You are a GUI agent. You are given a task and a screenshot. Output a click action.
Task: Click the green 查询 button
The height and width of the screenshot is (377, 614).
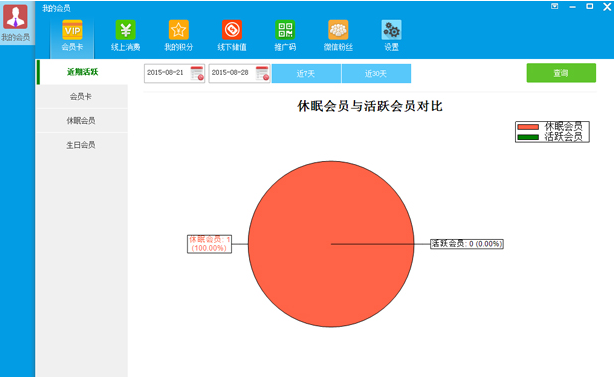[561, 73]
